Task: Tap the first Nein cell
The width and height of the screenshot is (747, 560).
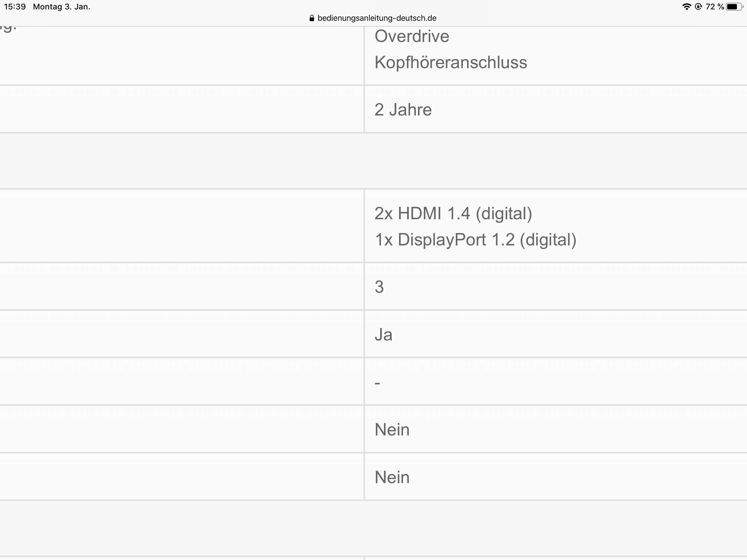Action: (556, 429)
